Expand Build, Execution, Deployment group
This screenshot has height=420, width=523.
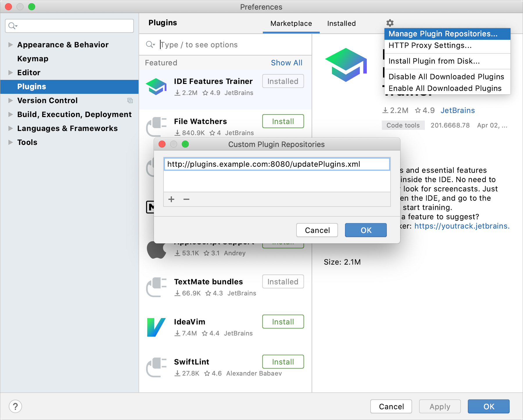tap(10, 114)
